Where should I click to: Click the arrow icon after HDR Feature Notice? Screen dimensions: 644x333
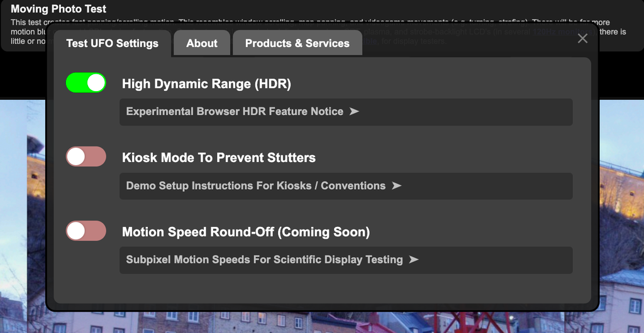tap(354, 111)
